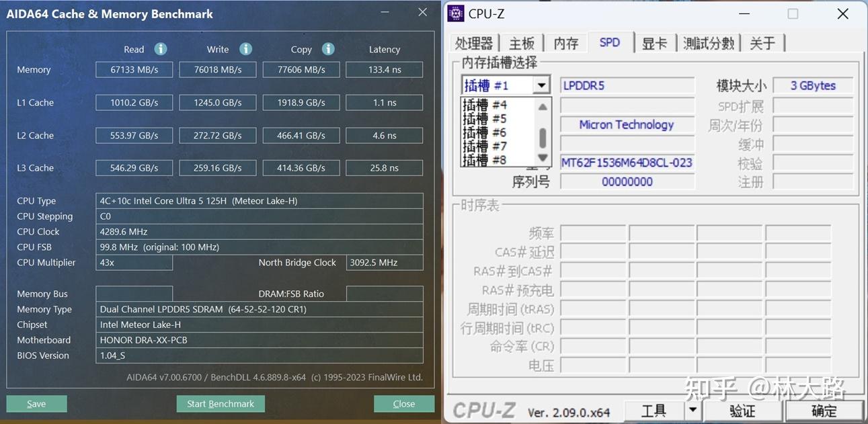Select 插槽 #7 in the slot list
This screenshot has height=424, width=868.
(x=485, y=146)
